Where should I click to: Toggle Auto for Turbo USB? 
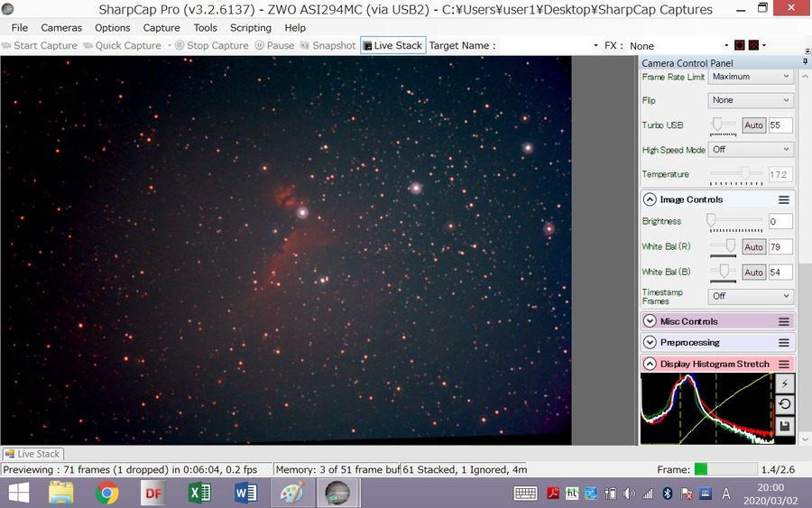(x=753, y=125)
